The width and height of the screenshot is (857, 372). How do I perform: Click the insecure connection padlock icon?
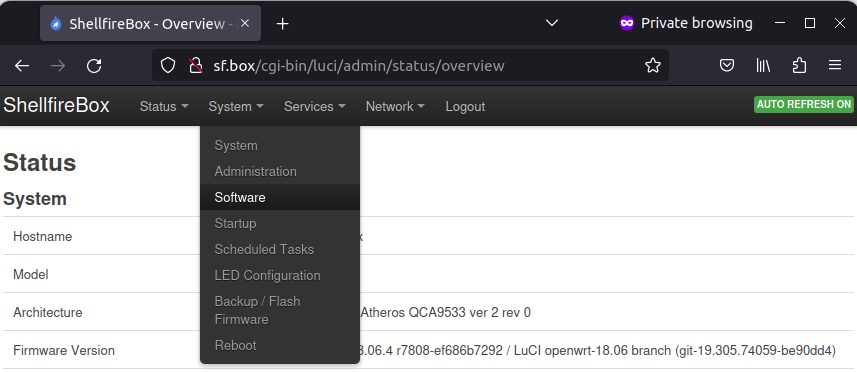click(x=196, y=66)
